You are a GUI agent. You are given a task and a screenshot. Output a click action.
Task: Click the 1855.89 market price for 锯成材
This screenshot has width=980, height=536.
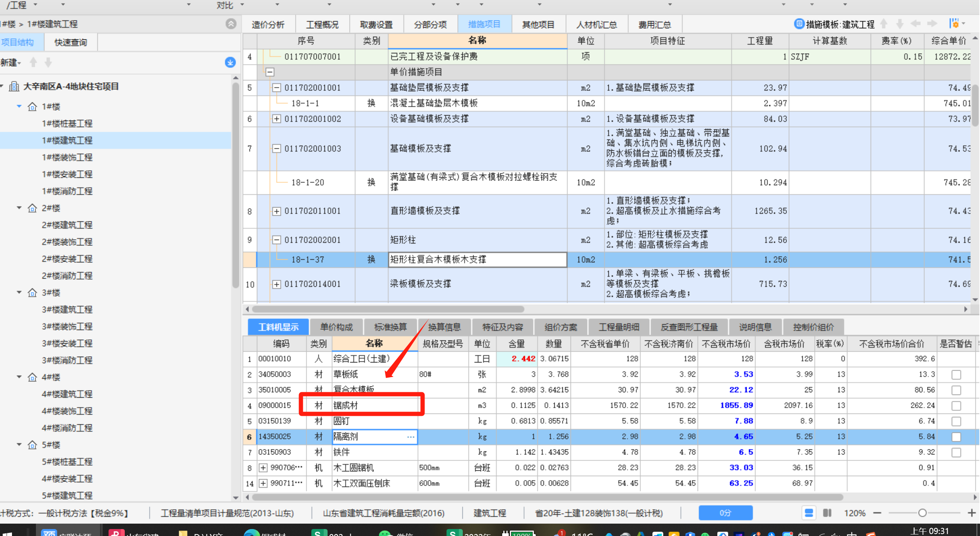pyautogui.click(x=726, y=405)
